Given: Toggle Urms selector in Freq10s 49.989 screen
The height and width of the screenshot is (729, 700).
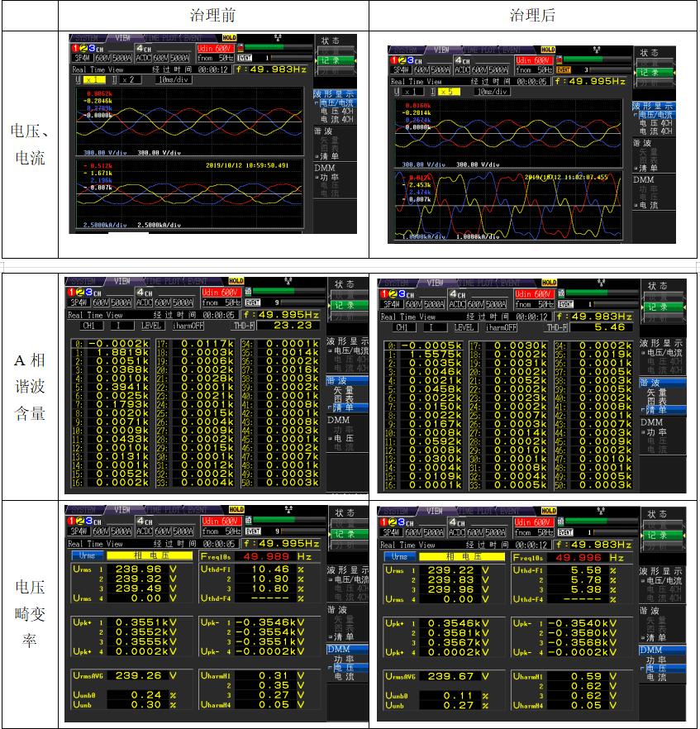Looking at the screenshot, I should coord(87,555).
